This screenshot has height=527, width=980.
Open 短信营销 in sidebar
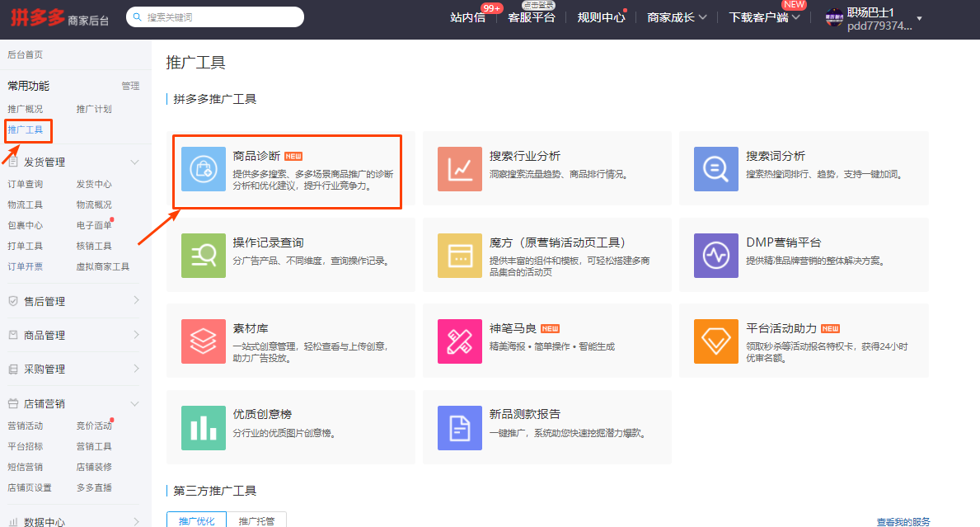tap(25, 467)
